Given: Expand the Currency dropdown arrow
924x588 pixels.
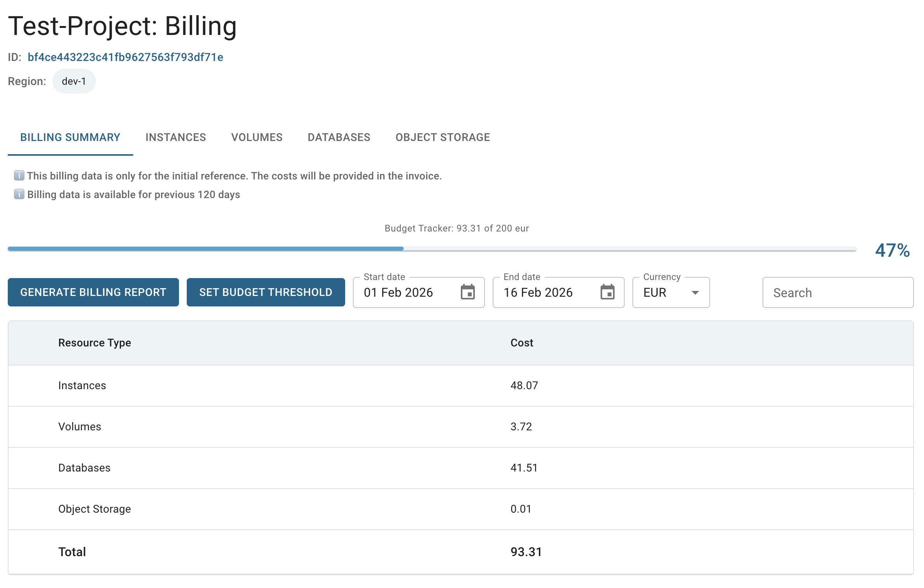Looking at the screenshot, I should (695, 292).
